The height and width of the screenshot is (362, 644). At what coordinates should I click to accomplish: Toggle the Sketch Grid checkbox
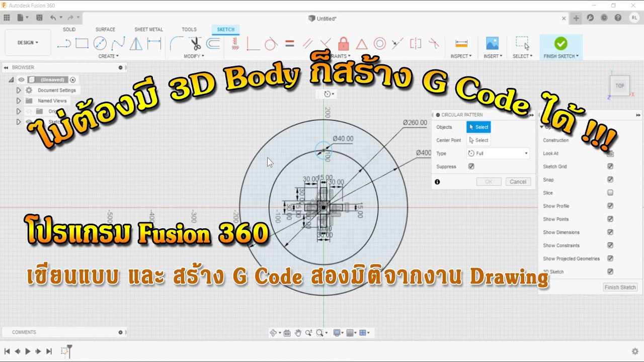click(x=610, y=166)
